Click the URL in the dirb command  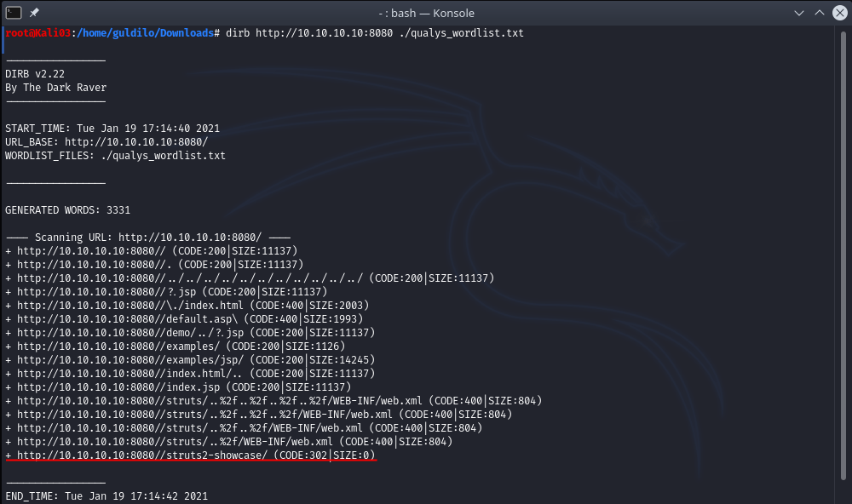click(x=314, y=33)
